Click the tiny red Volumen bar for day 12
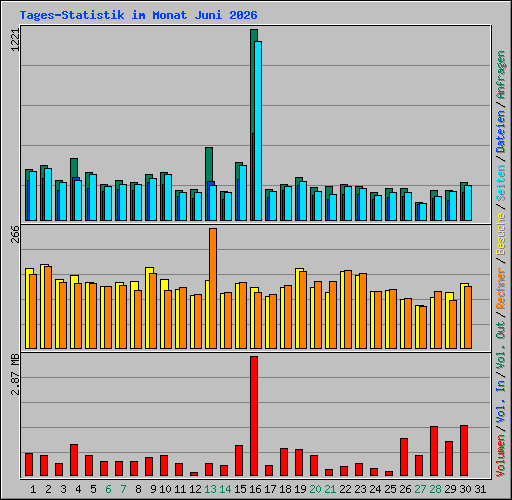 pos(194,474)
